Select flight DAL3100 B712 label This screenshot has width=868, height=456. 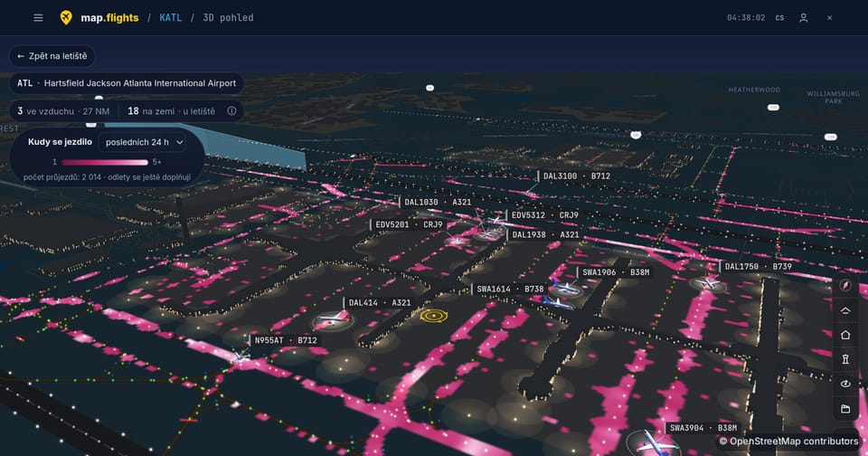pos(576,176)
